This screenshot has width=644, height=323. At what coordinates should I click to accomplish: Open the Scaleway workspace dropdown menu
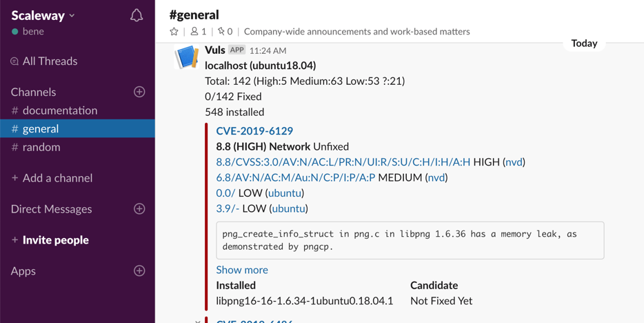click(43, 15)
